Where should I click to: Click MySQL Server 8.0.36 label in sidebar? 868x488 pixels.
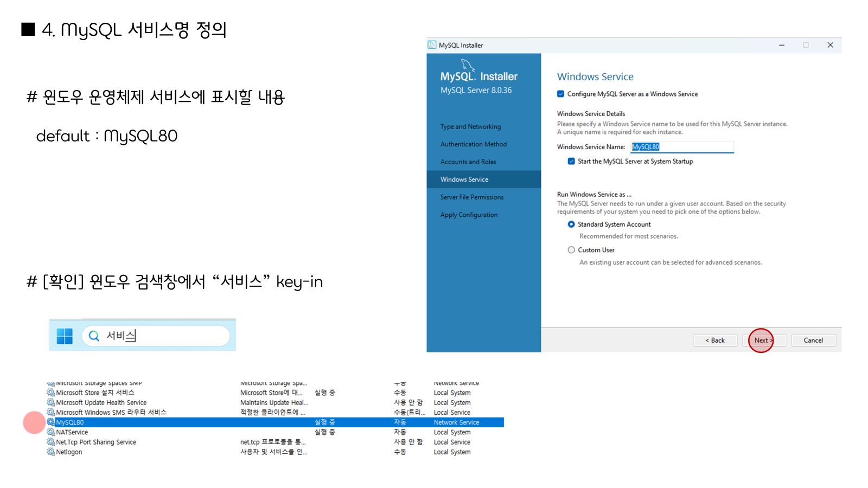(476, 90)
